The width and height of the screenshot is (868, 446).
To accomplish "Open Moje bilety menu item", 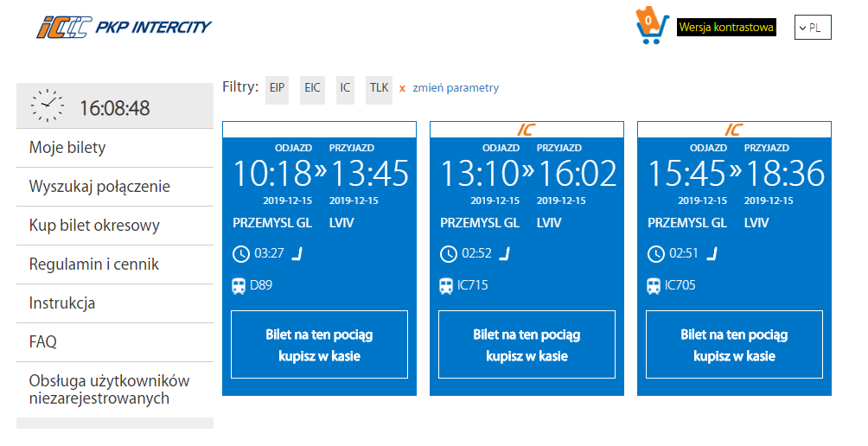I will [x=67, y=148].
